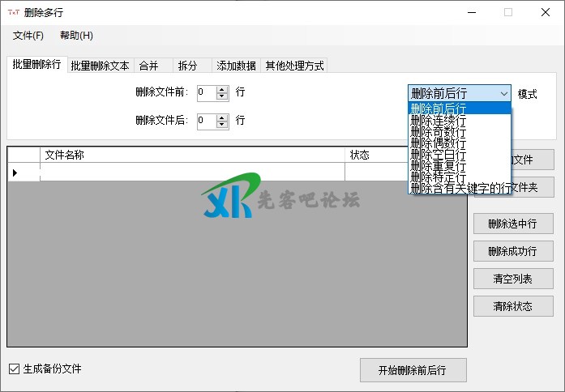Choose 删除空白行 in the dropdown list
Viewport: 565px width, 392px height.
(x=439, y=154)
